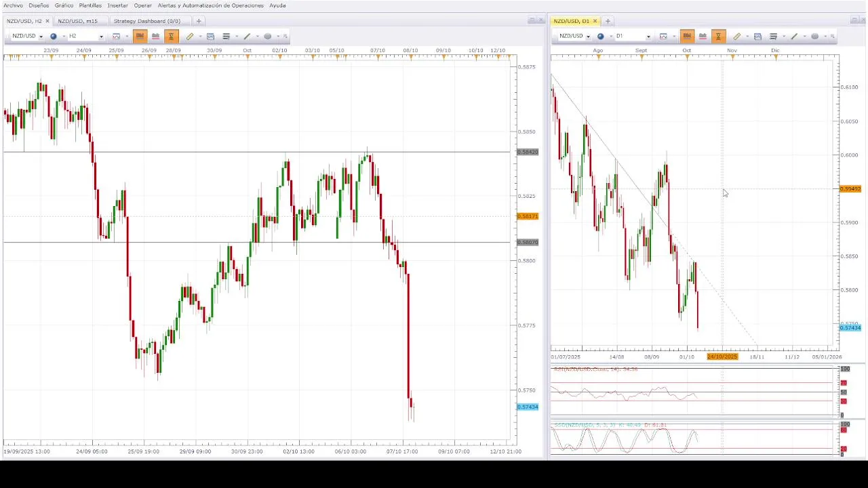Image resolution: width=868 pixels, height=488 pixels.
Task: Toggle red-underlined bars button in H2 toolbar
Action: (155, 37)
